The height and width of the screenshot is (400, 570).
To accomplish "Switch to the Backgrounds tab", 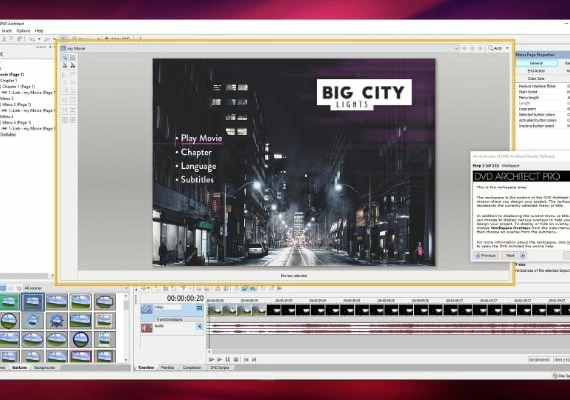I will point(44,368).
